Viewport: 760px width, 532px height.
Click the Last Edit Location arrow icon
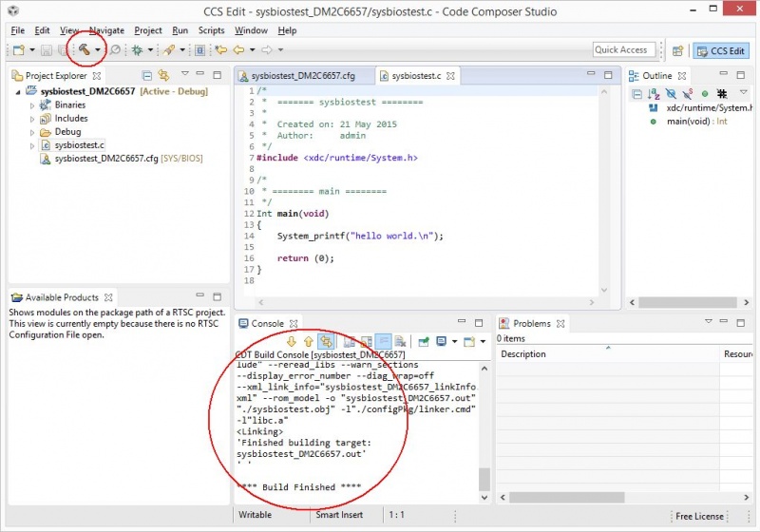point(221,50)
